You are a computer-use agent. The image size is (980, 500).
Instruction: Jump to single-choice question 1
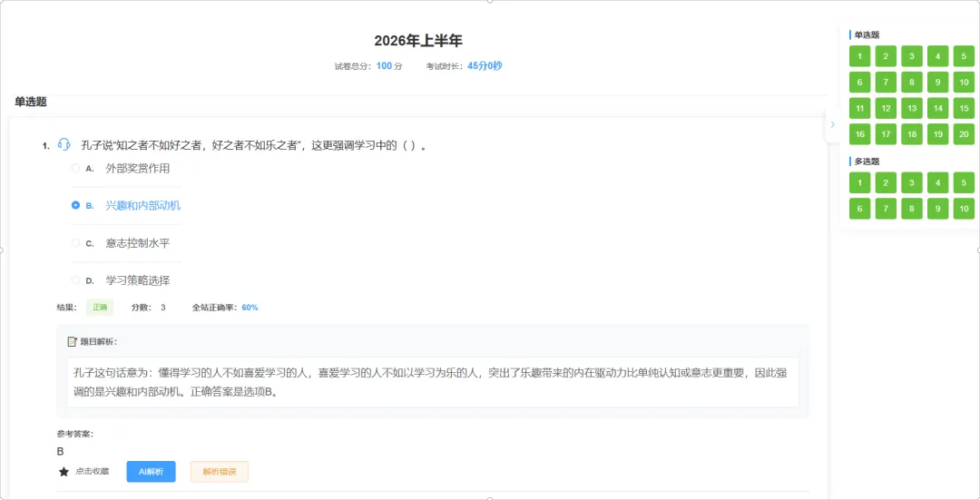coord(860,56)
